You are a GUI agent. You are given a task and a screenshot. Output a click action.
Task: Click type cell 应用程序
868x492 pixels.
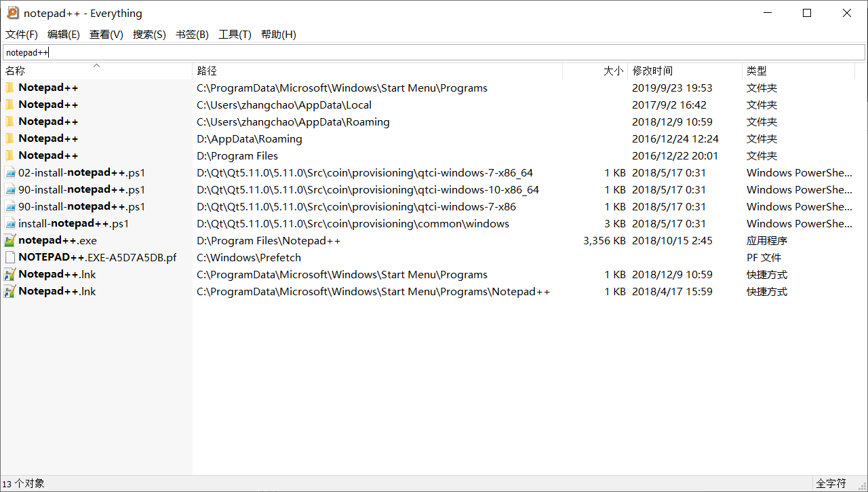pyautogui.click(x=767, y=240)
